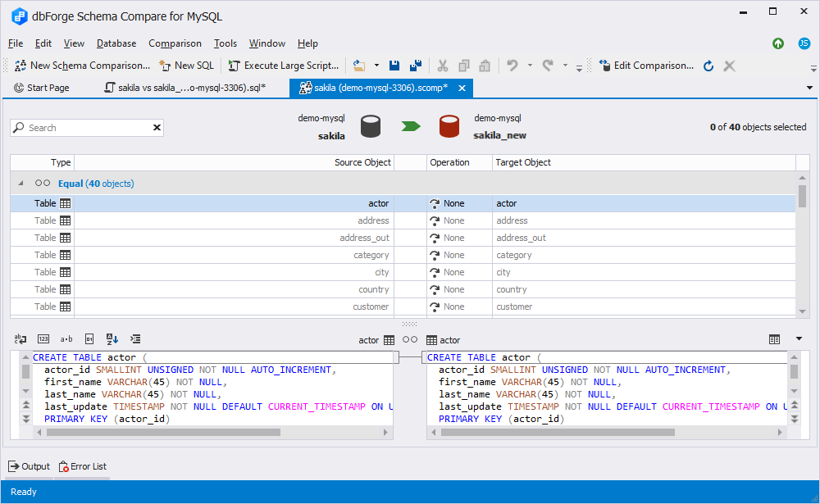This screenshot has height=504, width=820.
Task: Click the Cut scissors icon
Action: point(443,66)
